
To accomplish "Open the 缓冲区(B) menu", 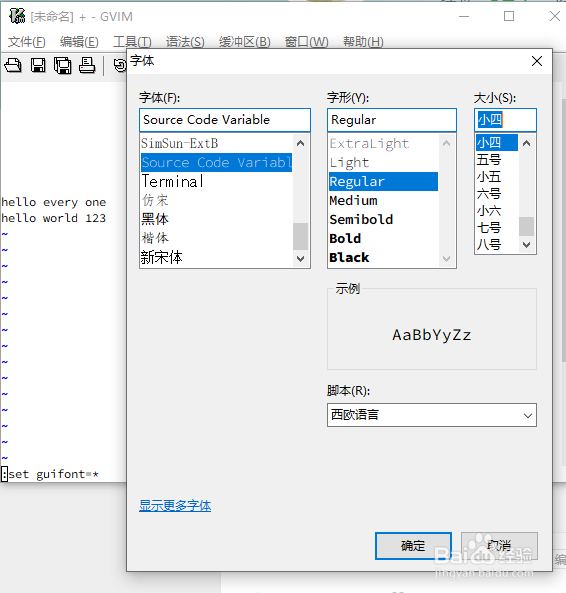I will click(x=245, y=42).
